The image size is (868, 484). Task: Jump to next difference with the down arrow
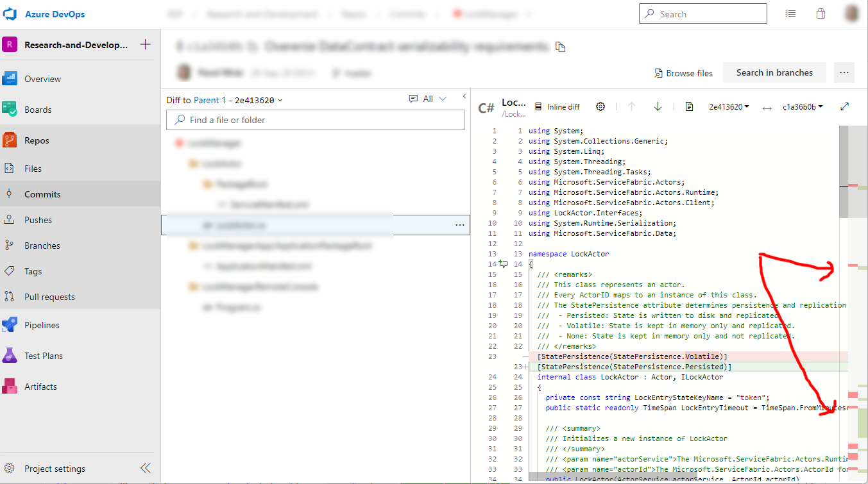tap(657, 106)
